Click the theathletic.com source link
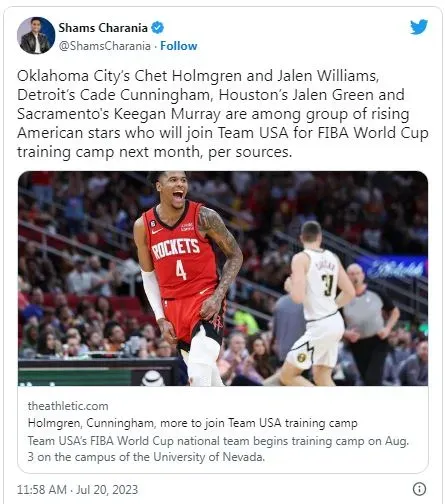 pos(68,406)
